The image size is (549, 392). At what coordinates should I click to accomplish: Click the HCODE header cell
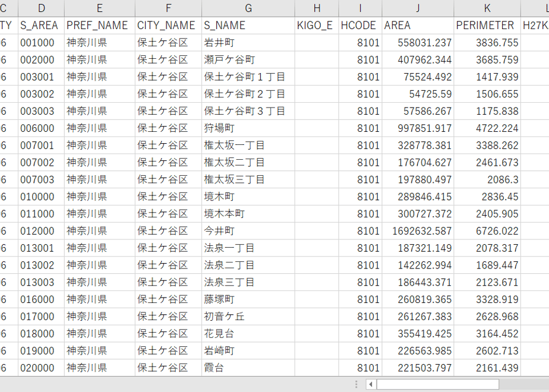click(360, 26)
